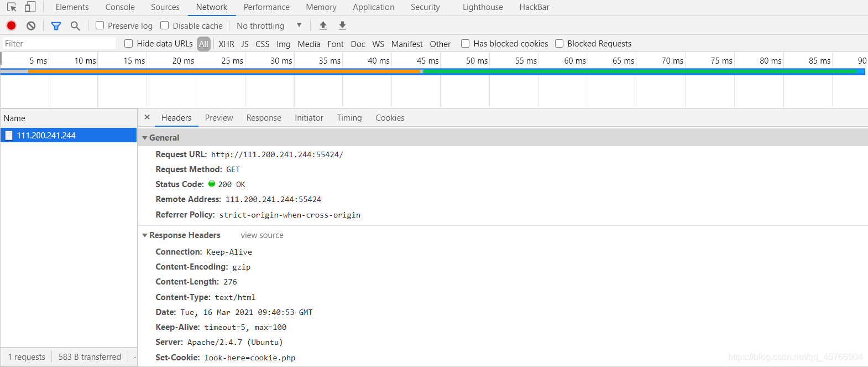Filter requests by CSS
Screen dimensions: 868x367
tap(263, 44)
